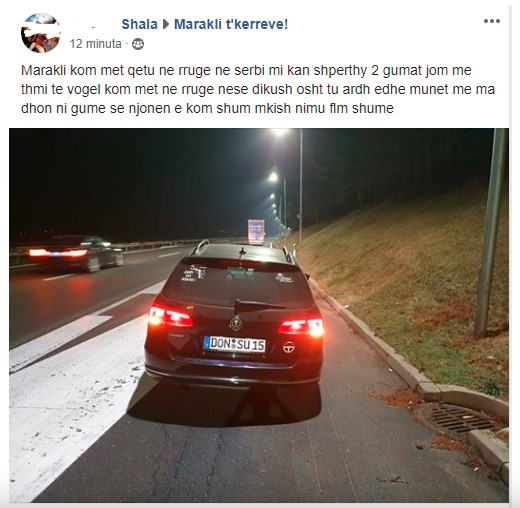Click the group members privacy icon
This screenshot has width=520, height=508.
138,44
